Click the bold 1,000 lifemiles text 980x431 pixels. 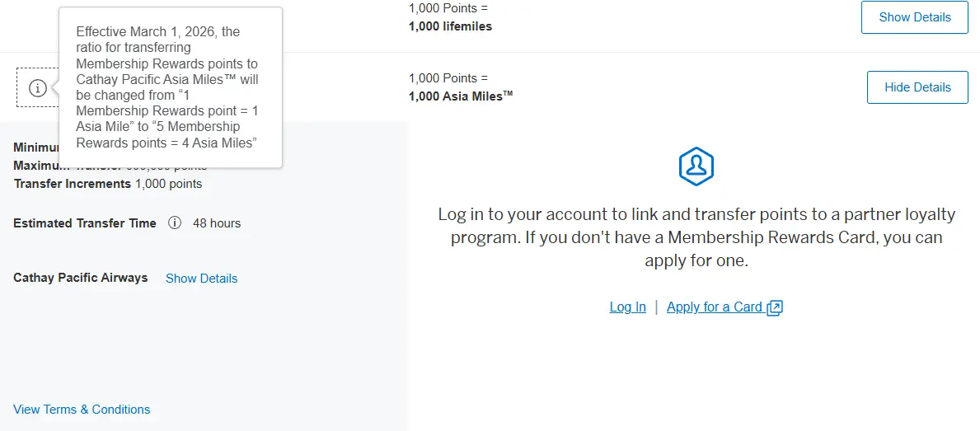[450, 26]
